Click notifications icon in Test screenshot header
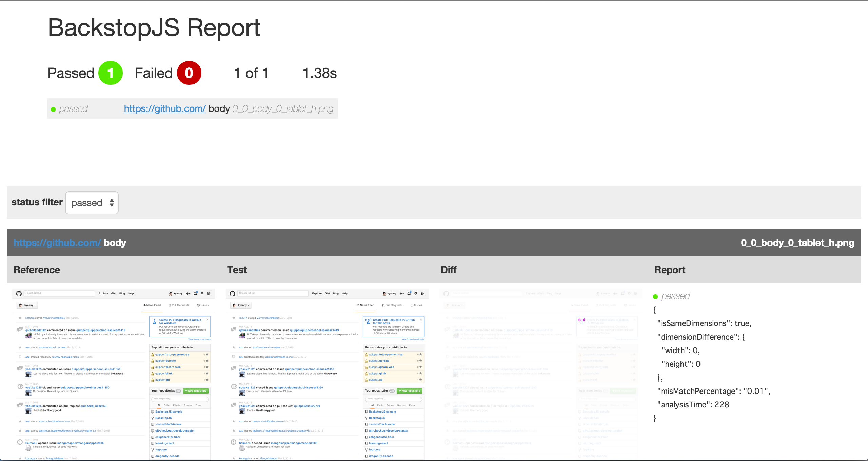868x461 pixels. 409,293
